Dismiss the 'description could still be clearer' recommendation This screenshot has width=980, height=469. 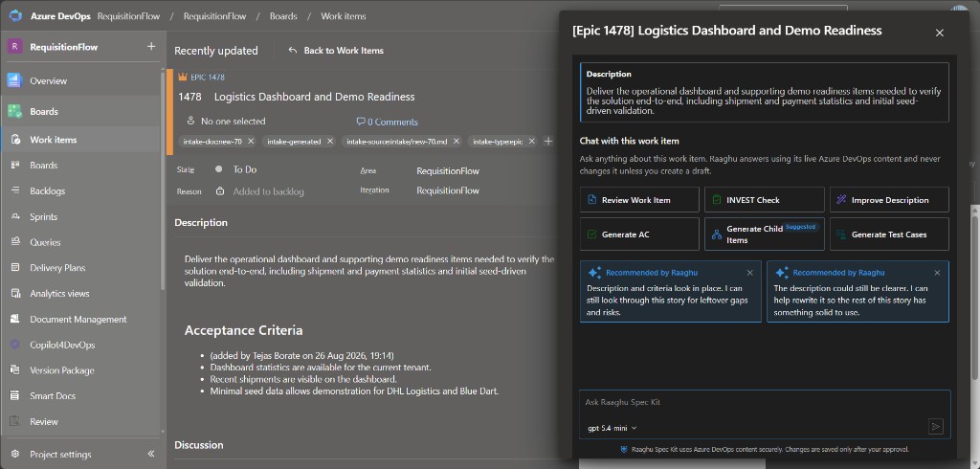point(937,273)
